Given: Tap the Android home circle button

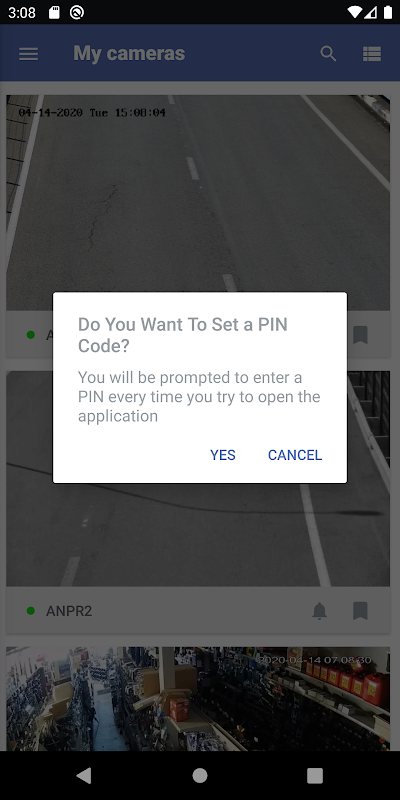Looking at the screenshot, I should point(200,776).
